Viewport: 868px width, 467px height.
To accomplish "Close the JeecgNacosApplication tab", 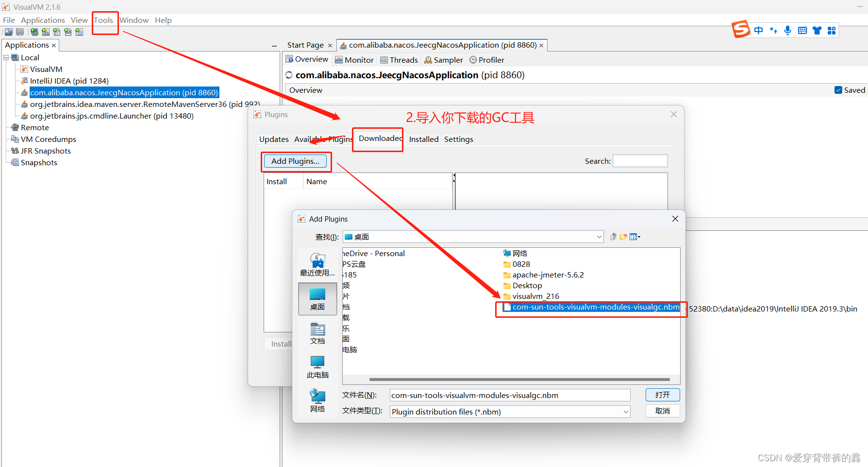I will (541, 45).
